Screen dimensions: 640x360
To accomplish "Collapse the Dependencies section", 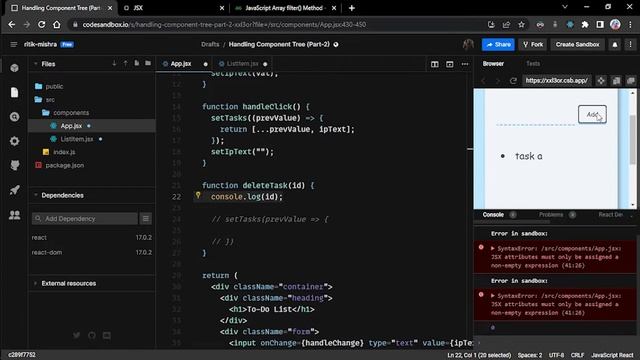I will tap(36, 195).
